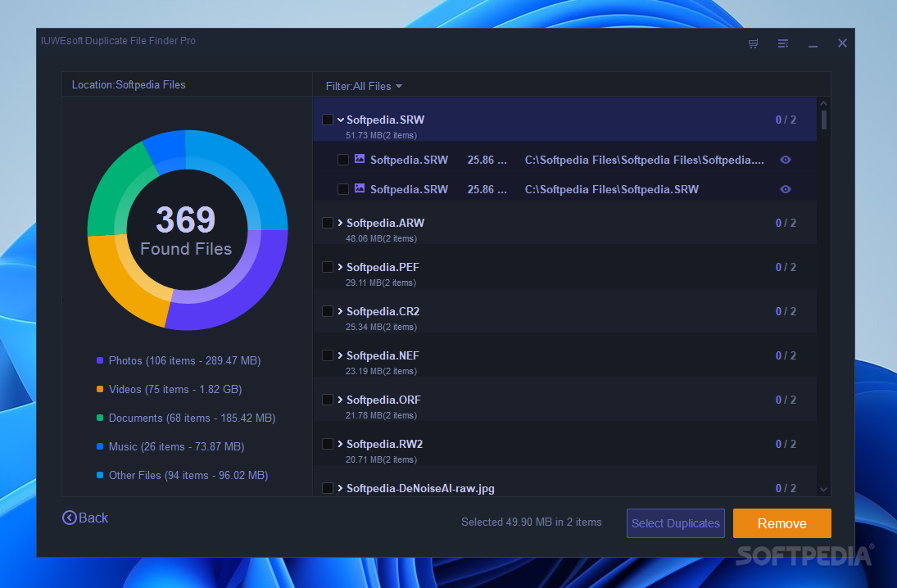
Task: Click the green Documents legend swatch
Action: tap(100, 418)
